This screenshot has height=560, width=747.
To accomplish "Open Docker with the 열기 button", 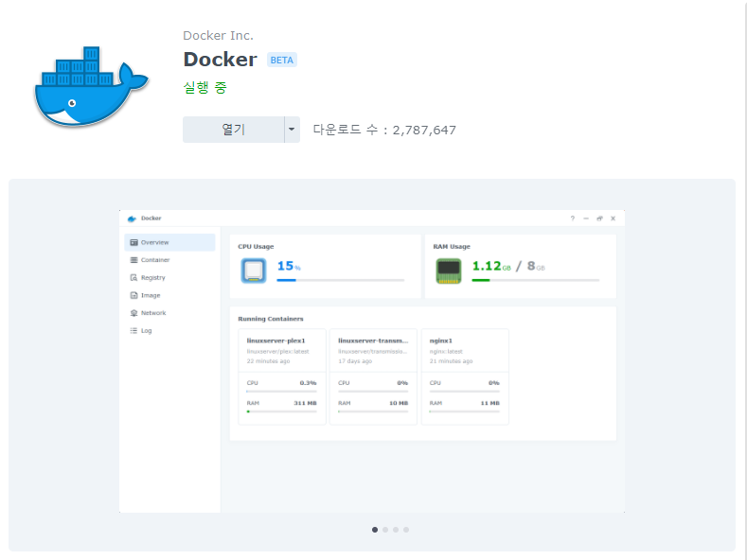I will coord(234,130).
